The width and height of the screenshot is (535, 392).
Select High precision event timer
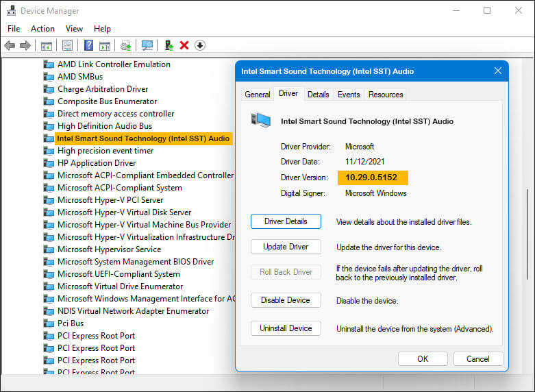pyautogui.click(x=105, y=151)
